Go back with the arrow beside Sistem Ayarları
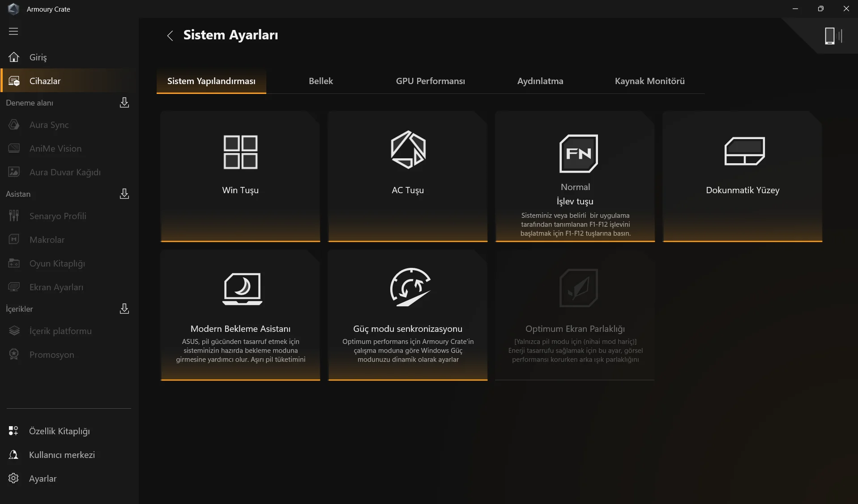Viewport: 858px width, 504px height. pyautogui.click(x=170, y=36)
